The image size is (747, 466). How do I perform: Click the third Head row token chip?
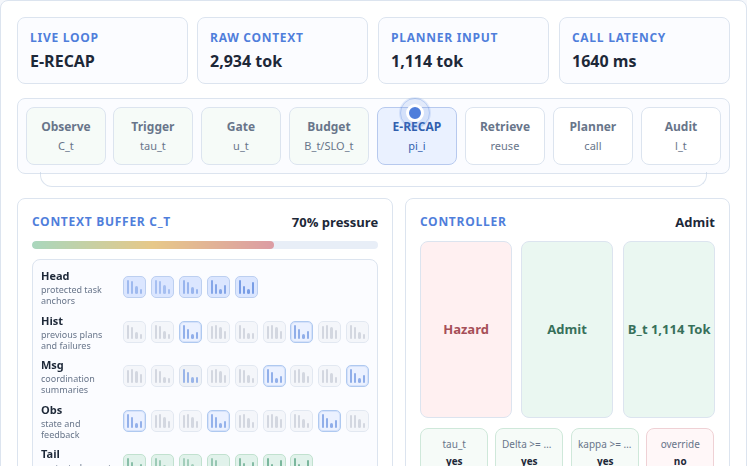pyautogui.click(x=191, y=287)
